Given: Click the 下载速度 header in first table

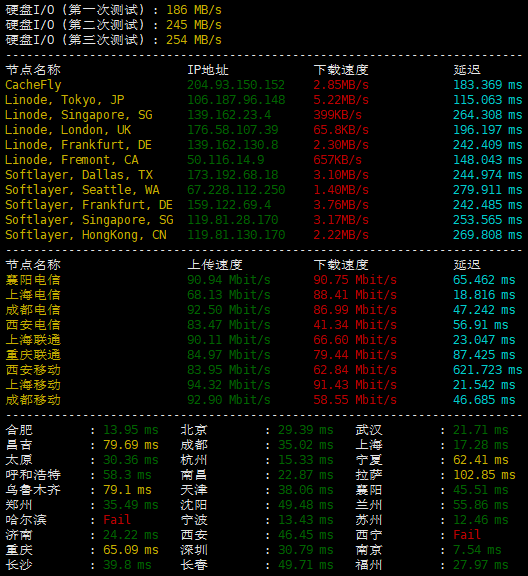Looking at the screenshot, I should tap(341, 70).
